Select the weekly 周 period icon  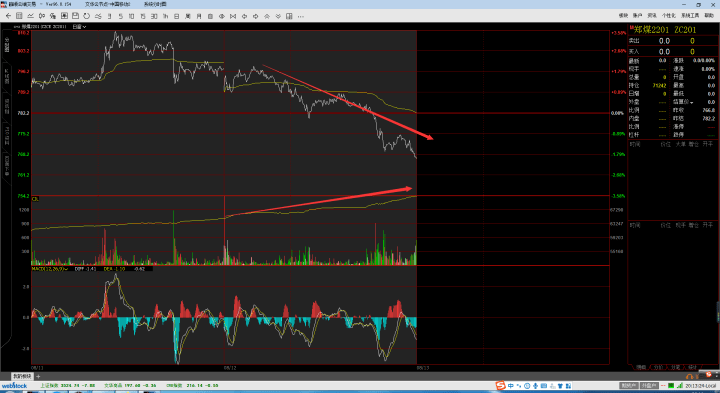(x=187, y=16)
